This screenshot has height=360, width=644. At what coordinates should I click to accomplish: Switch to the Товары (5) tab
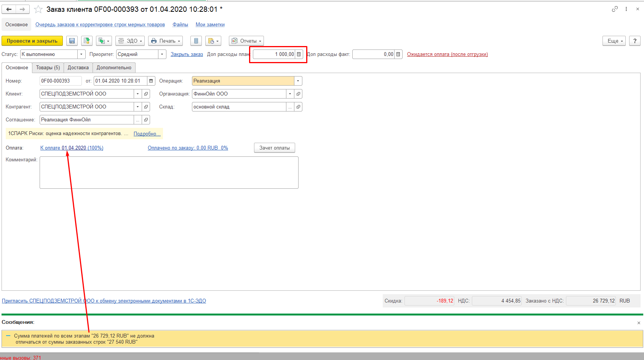(48, 68)
